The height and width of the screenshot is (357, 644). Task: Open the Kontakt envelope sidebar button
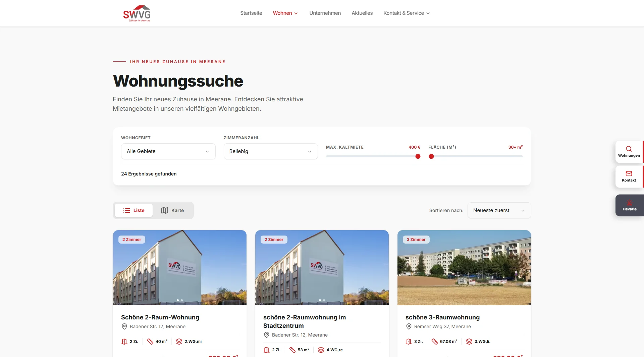tap(629, 176)
